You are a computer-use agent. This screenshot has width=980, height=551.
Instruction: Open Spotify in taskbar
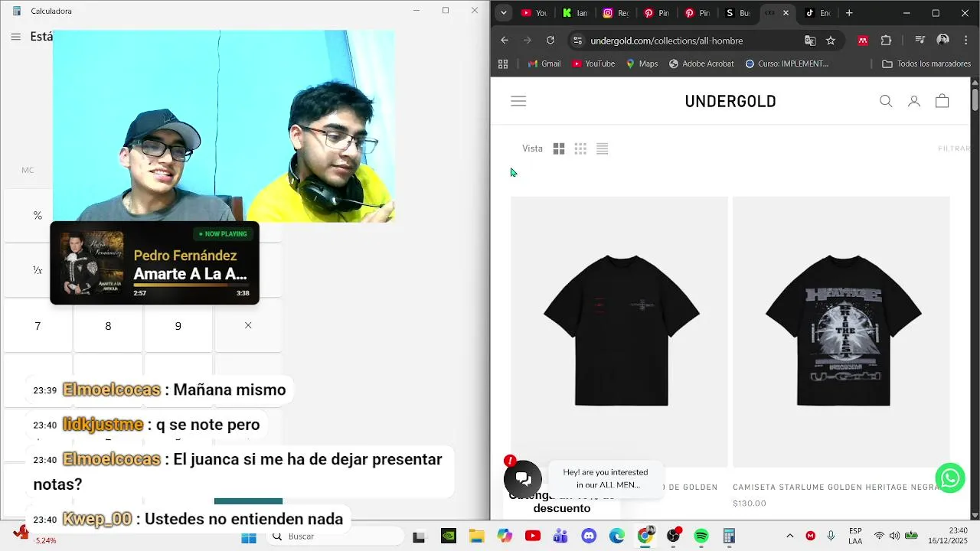(x=701, y=536)
